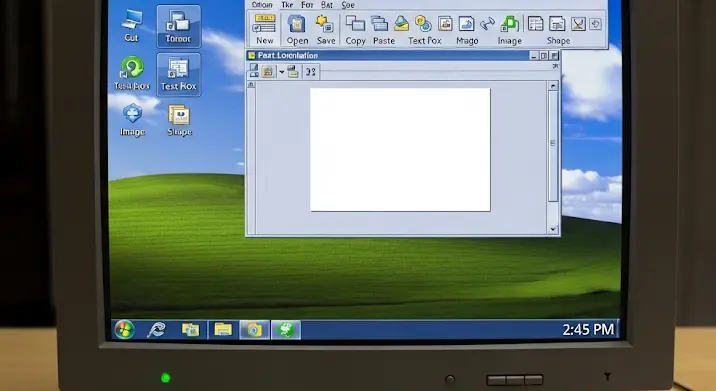The image size is (716, 391).
Task: Click the folder-with-image taskbar icon
Action: pos(190,329)
